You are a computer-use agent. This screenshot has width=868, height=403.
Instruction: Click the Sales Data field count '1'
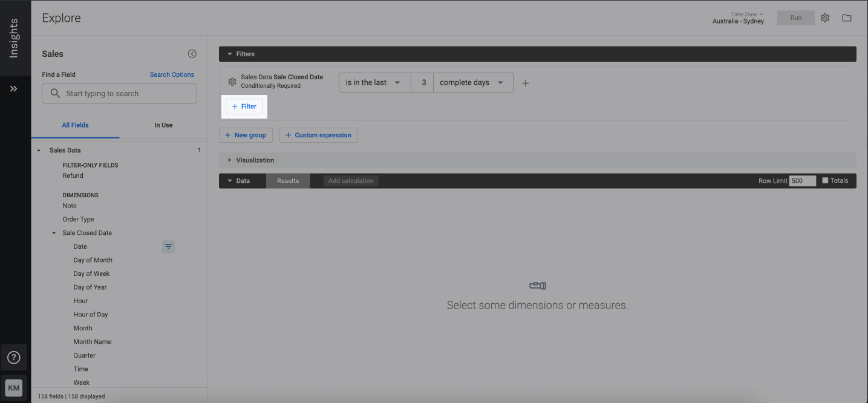pyautogui.click(x=200, y=150)
